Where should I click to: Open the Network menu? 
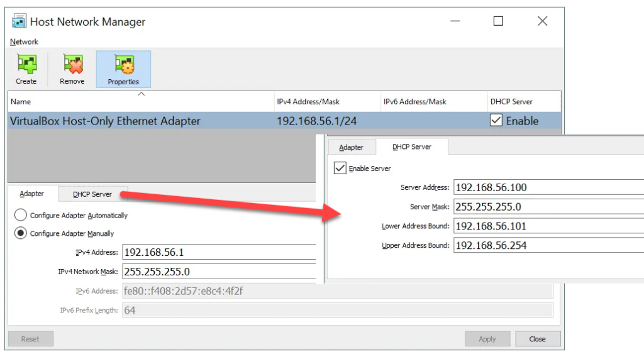click(24, 42)
